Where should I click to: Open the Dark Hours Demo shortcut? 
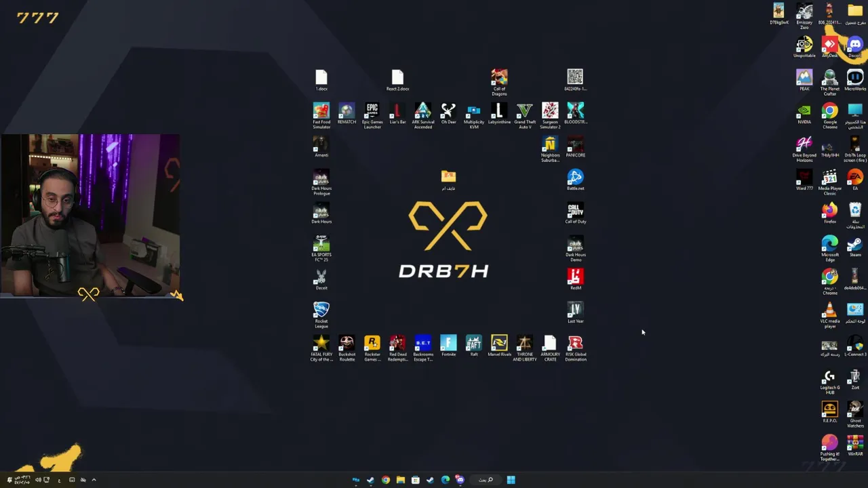(576, 249)
